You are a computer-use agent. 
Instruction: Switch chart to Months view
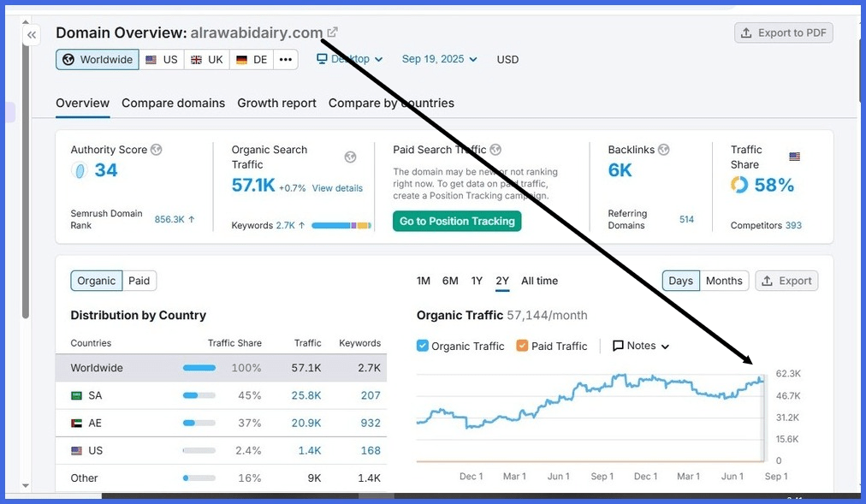point(724,281)
